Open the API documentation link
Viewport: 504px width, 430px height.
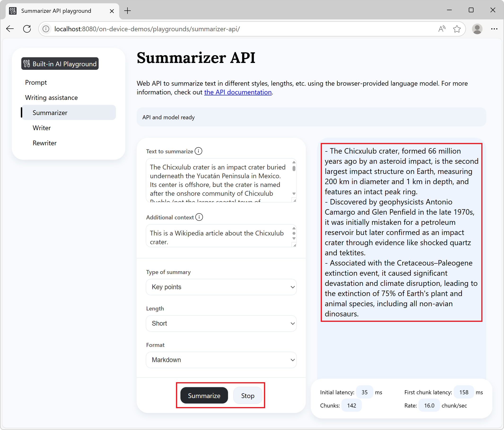(238, 92)
